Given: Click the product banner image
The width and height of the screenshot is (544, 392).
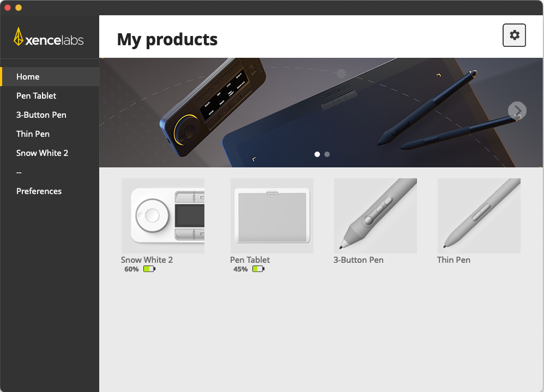Looking at the screenshot, I should click(321, 113).
